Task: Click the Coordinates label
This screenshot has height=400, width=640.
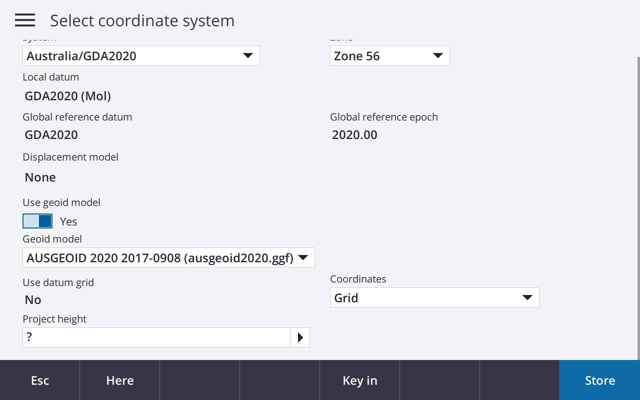Action: 358,279
